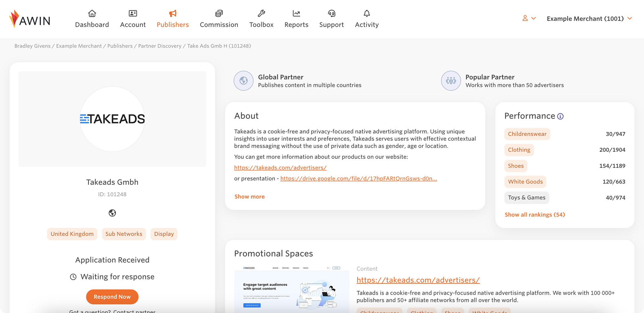The image size is (644, 313).
Task: Check the Activity bell icon
Action: [367, 13]
